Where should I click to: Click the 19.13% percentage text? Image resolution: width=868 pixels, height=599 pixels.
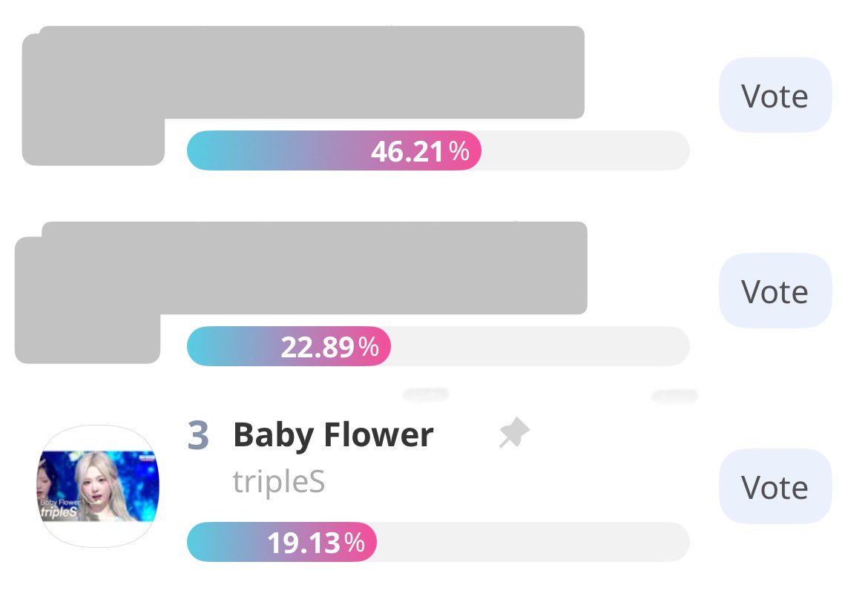tap(316, 543)
